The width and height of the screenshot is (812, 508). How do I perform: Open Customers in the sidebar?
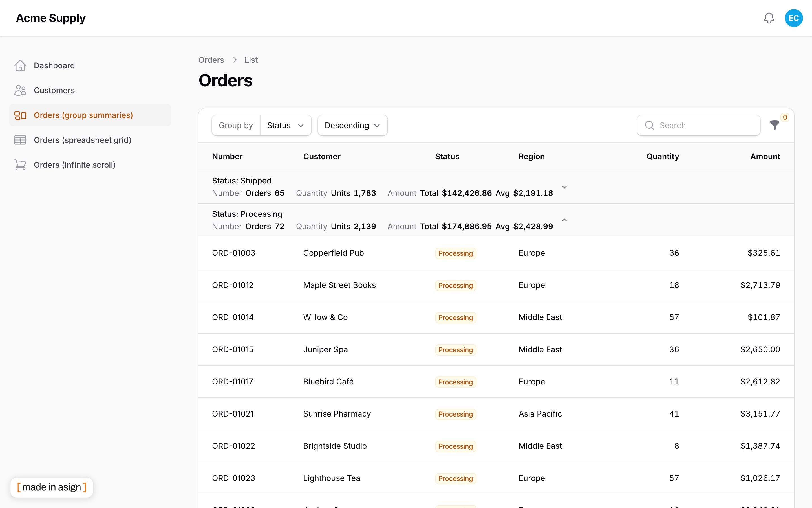(90, 90)
